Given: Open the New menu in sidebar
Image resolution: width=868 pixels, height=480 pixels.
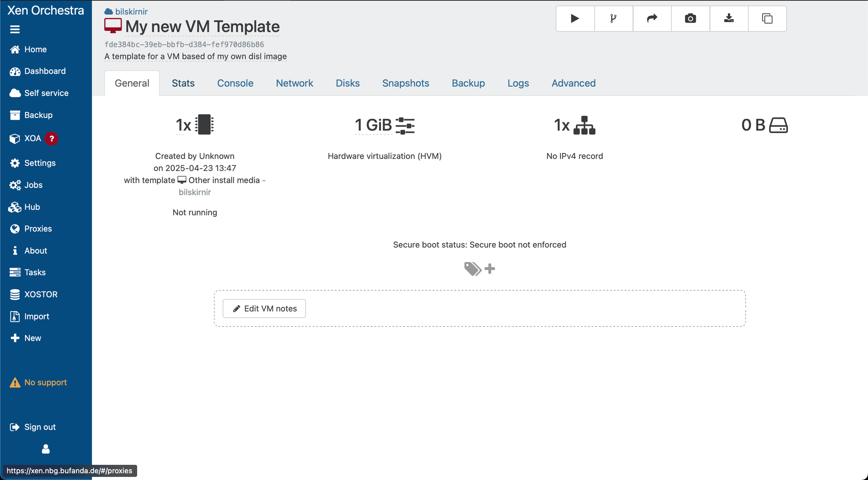Looking at the screenshot, I should coord(46,338).
